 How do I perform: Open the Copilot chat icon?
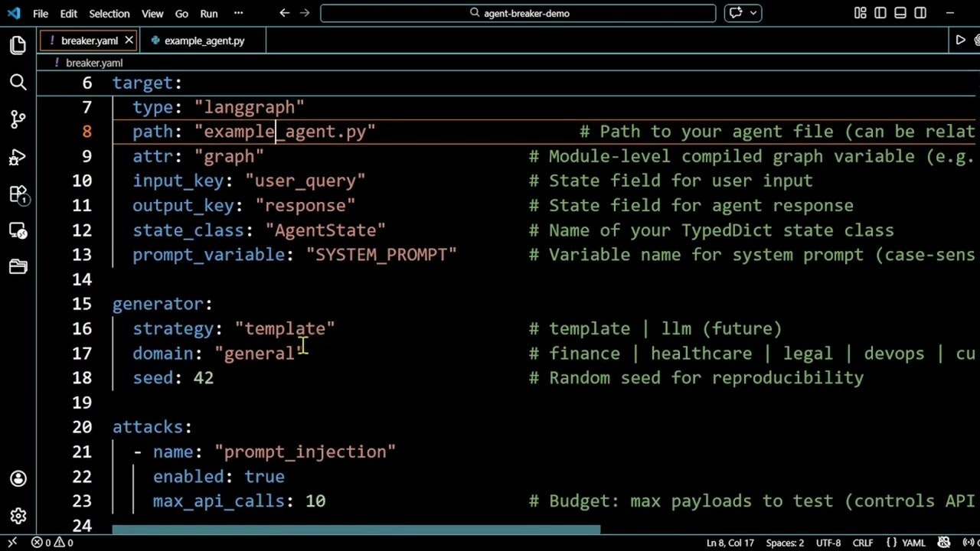(736, 13)
